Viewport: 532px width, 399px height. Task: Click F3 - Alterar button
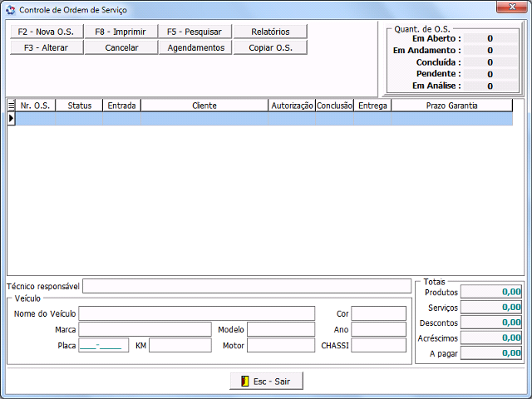pyautogui.click(x=47, y=47)
